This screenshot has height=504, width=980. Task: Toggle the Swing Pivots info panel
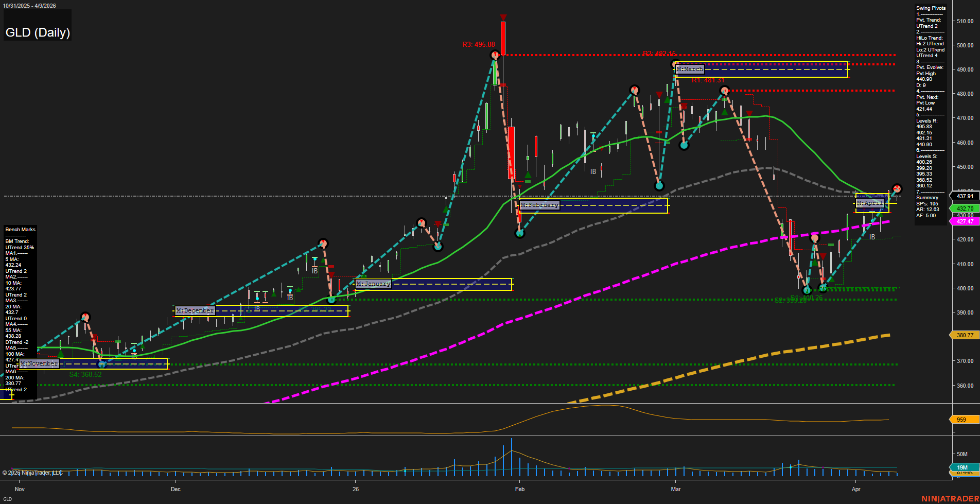931,8
